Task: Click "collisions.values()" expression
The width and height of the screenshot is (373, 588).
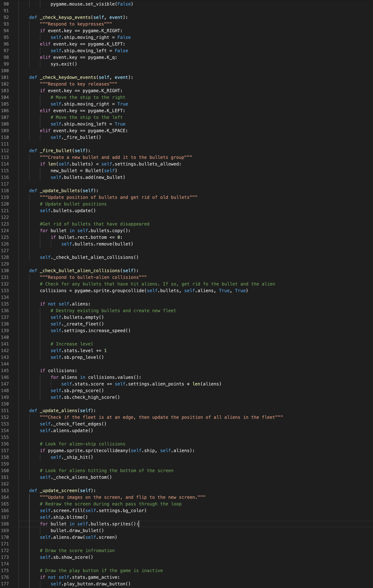Action: (x=113, y=377)
